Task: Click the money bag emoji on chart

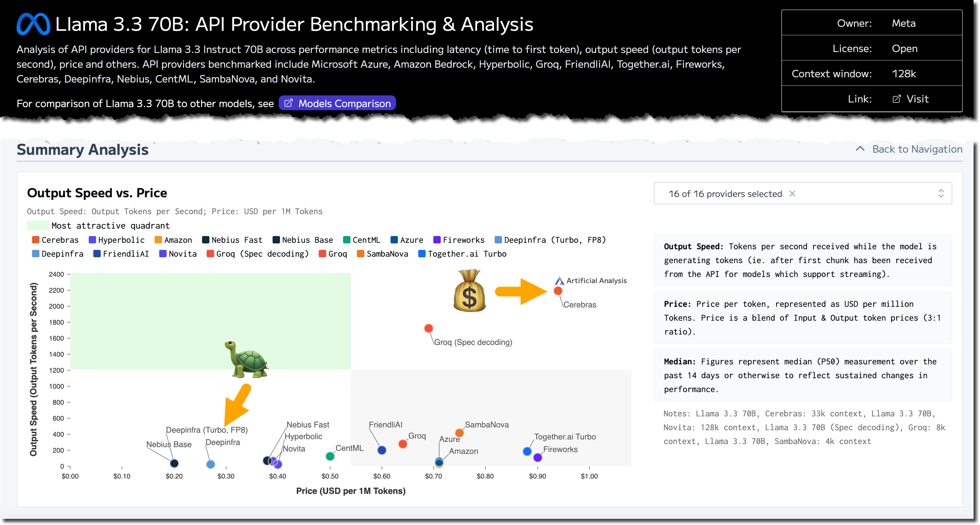Action: [x=469, y=291]
